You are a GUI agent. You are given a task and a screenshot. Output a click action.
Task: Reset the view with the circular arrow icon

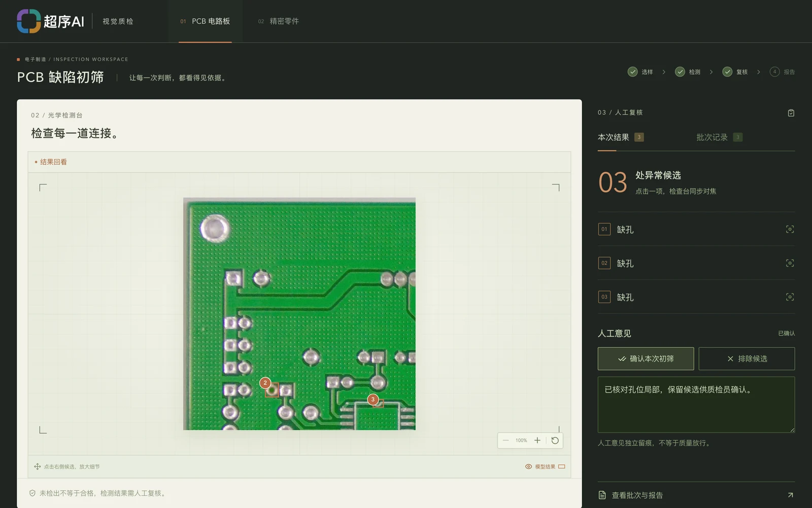(555, 440)
